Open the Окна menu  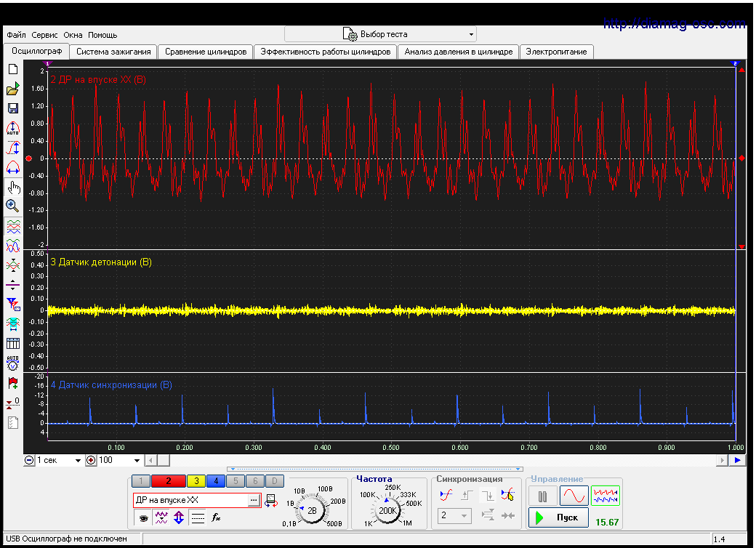pyautogui.click(x=73, y=35)
